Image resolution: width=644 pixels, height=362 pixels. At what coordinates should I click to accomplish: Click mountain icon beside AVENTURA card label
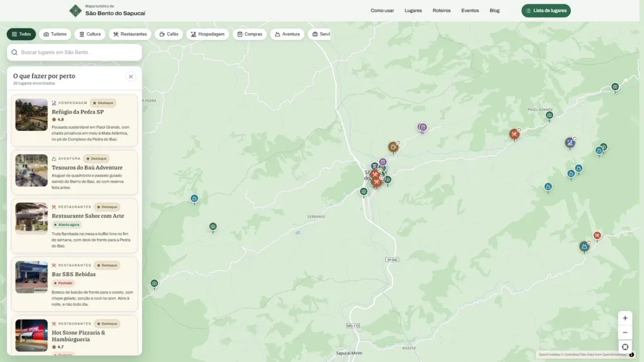[x=54, y=158]
